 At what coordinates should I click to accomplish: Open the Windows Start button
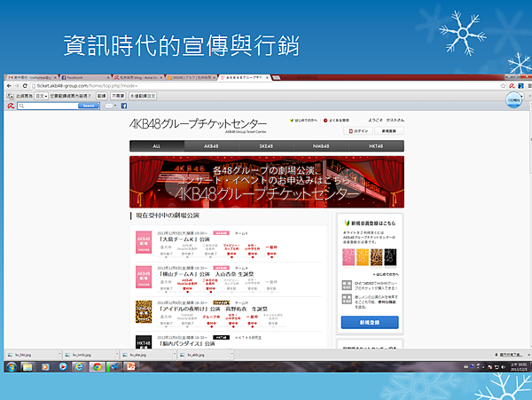(12, 367)
